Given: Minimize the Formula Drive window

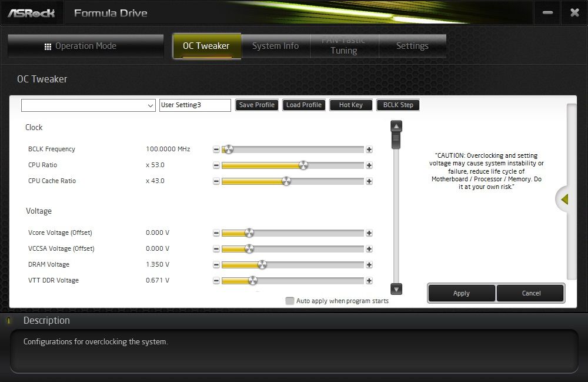Looking at the screenshot, I should [547, 13].
